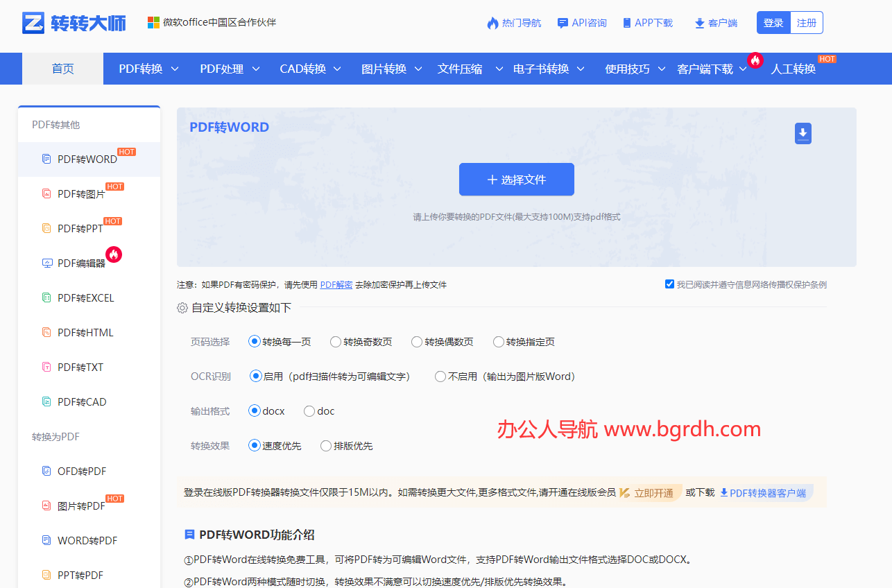Image resolution: width=892 pixels, height=588 pixels.
Task: Click the PDF编辑器 sidebar icon
Action: pyautogui.click(x=46, y=263)
